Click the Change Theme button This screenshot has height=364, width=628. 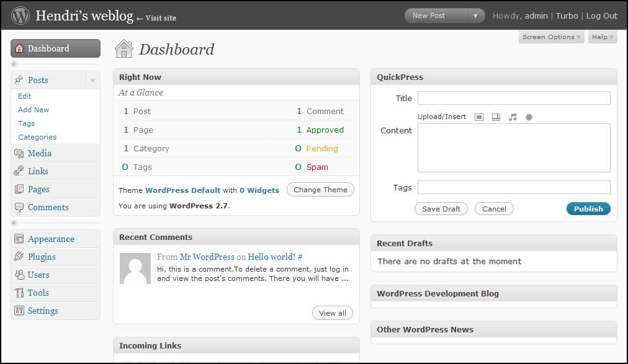tap(320, 190)
